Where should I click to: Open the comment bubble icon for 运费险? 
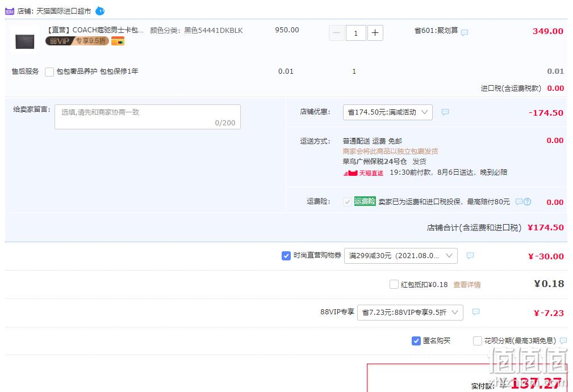pos(519,201)
